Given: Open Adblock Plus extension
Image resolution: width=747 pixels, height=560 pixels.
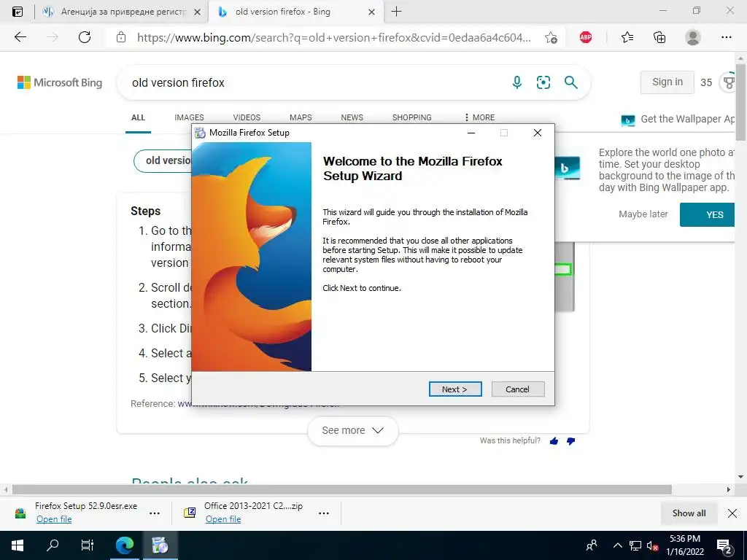Looking at the screenshot, I should point(586,37).
